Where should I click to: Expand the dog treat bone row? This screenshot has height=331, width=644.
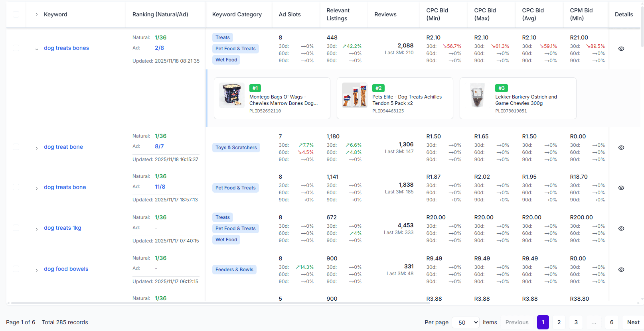37,148
